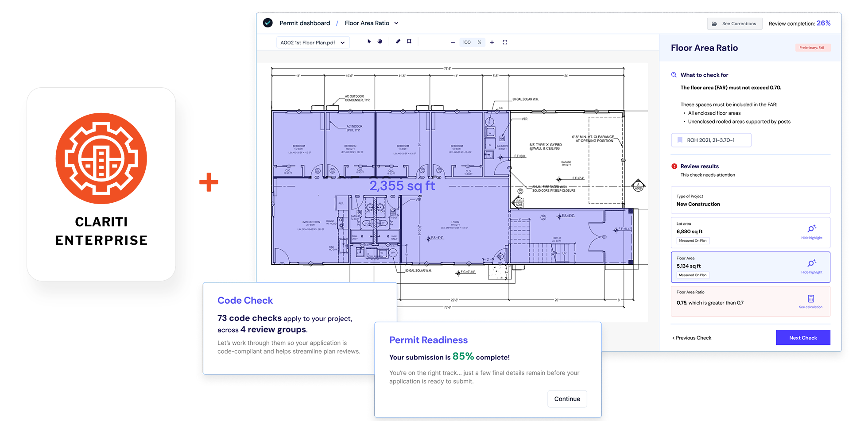868x421 pixels.
Task: Zoom out with the minus icon
Action: pos(453,42)
